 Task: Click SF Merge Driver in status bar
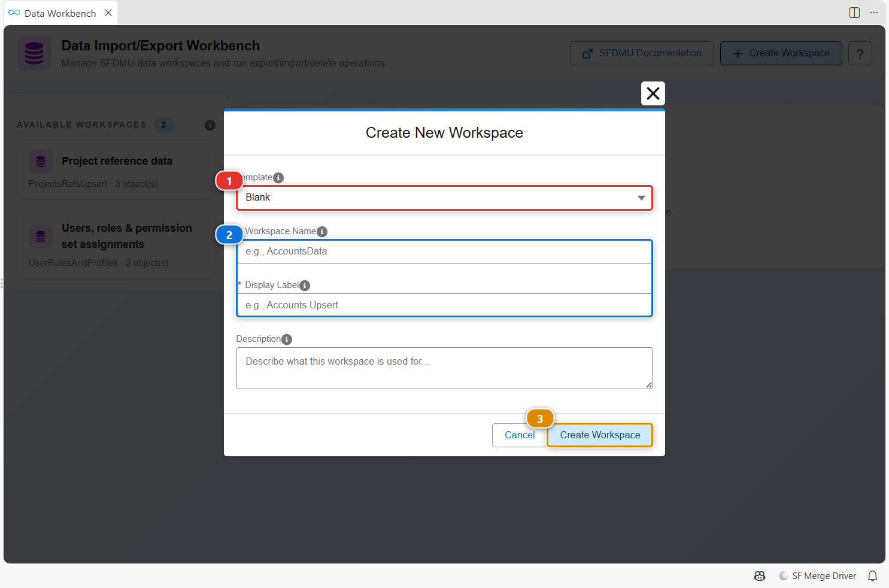pyautogui.click(x=818, y=576)
